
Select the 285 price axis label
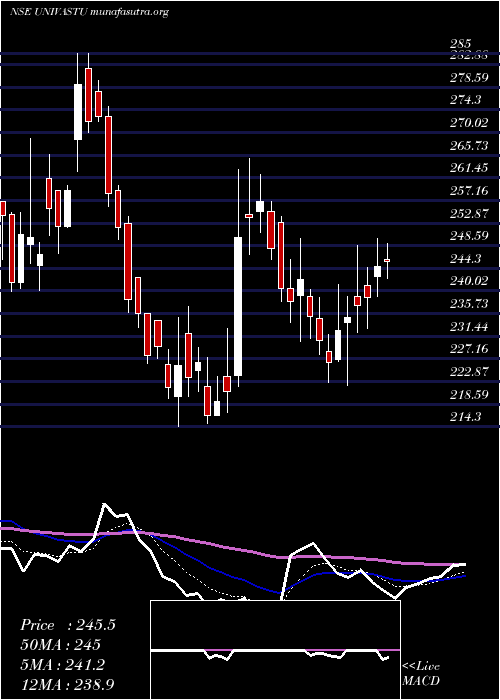click(460, 44)
